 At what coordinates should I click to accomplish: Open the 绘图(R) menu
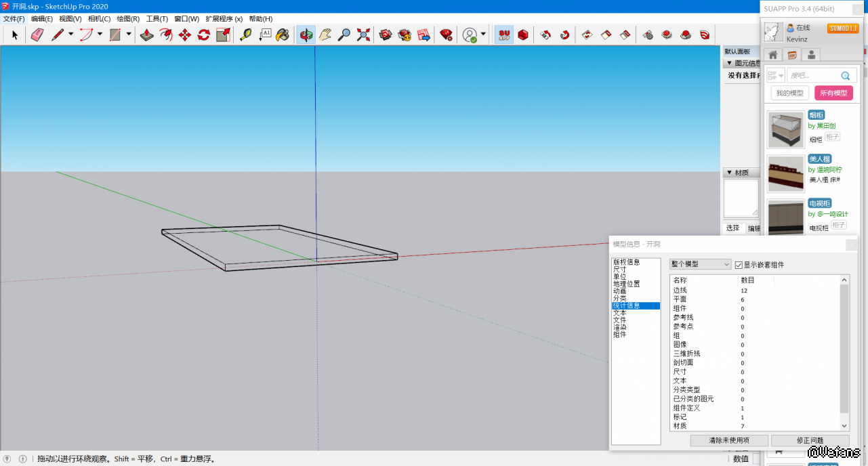128,19
